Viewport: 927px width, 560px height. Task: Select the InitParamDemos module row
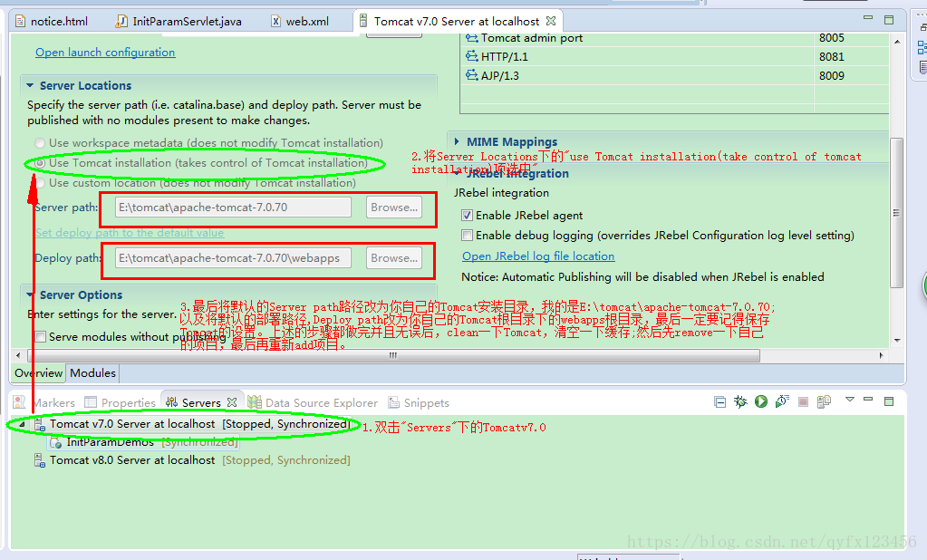pos(144,442)
